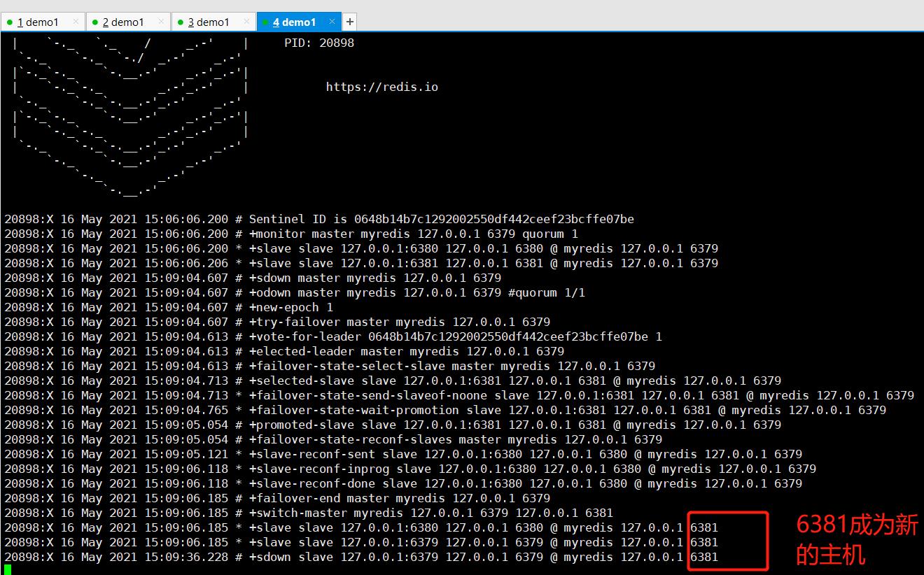Click the +slave-reconf-done log line

pos(403,483)
